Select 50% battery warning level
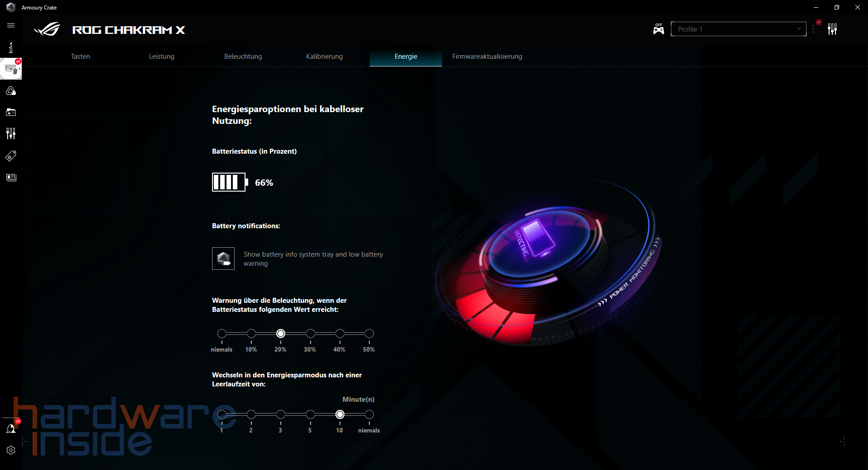The height and width of the screenshot is (470, 868). click(369, 334)
